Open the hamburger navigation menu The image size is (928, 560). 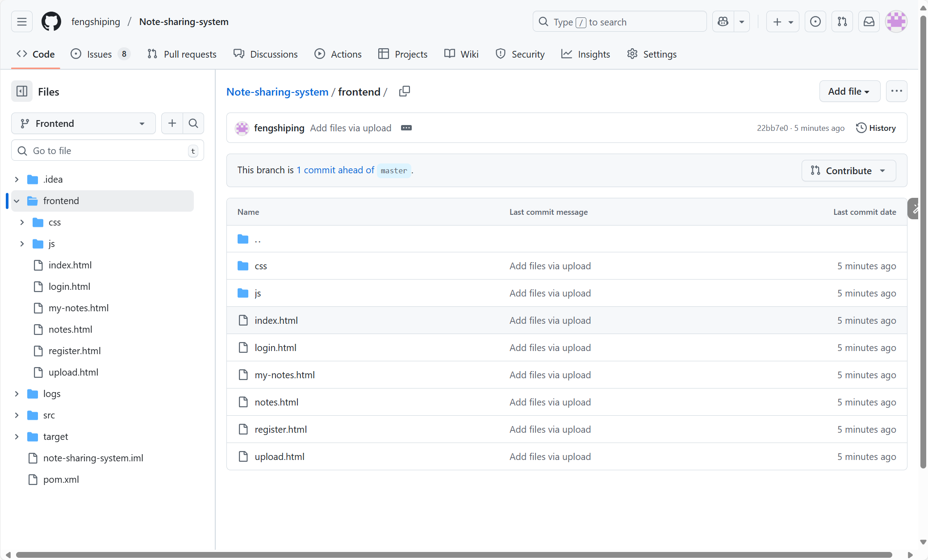click(22, 21)
